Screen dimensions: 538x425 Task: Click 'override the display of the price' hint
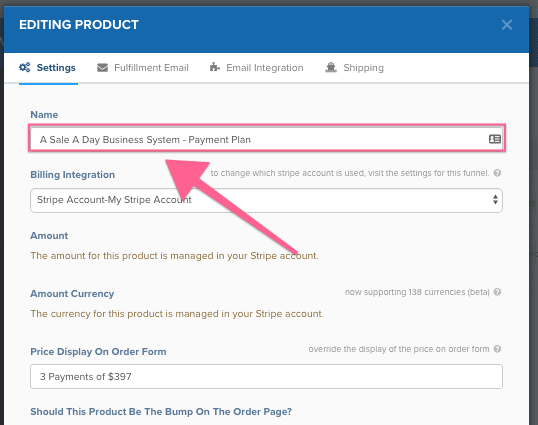pos(399,349)
